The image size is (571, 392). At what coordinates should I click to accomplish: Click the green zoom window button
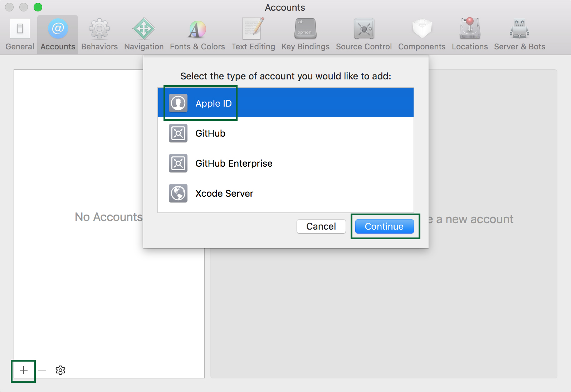click(x=38, y=7)
